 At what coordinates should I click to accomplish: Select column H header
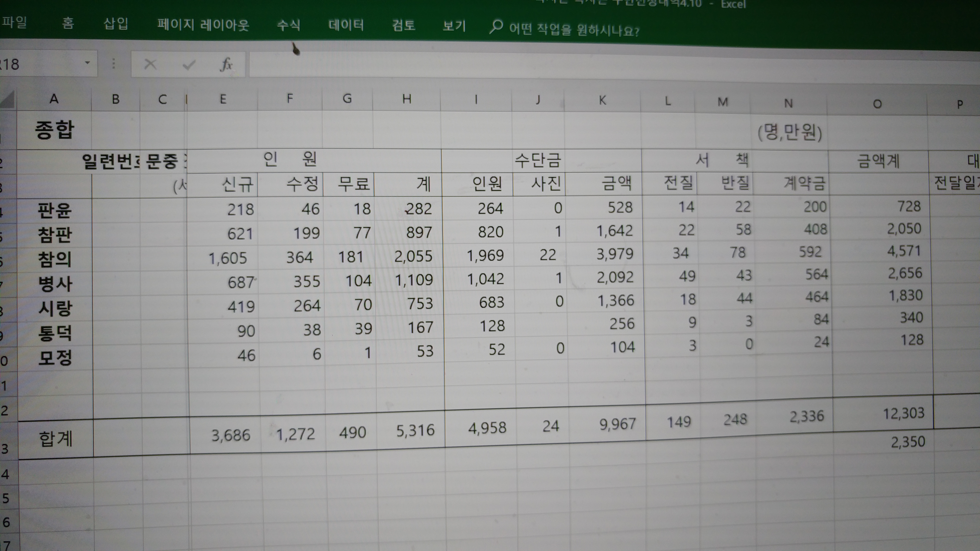407,100
